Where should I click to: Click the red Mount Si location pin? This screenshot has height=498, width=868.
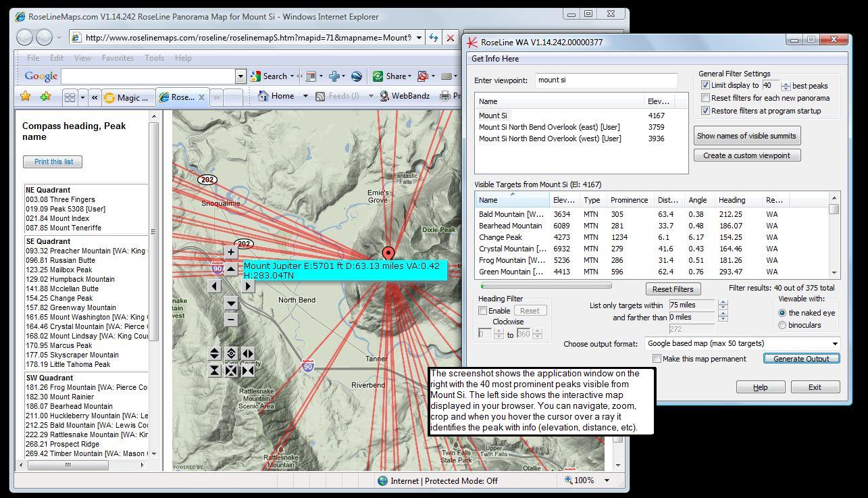tap(388, 254)
